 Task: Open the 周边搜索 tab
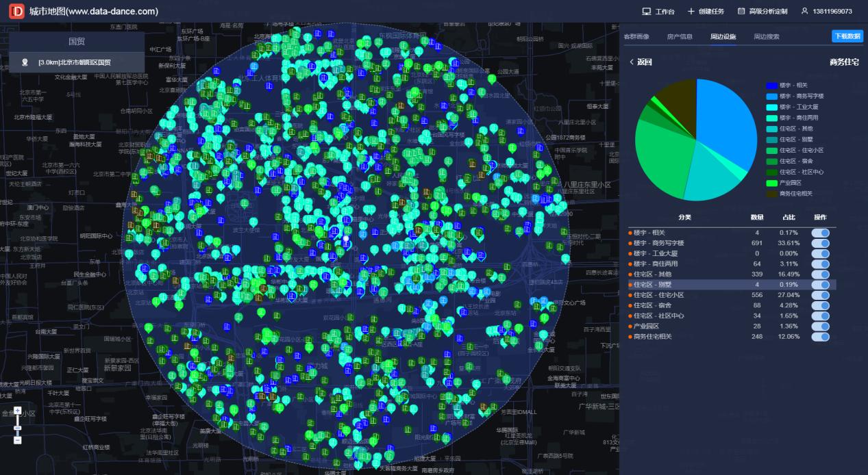pyautogui.click(x=766, y=37)
